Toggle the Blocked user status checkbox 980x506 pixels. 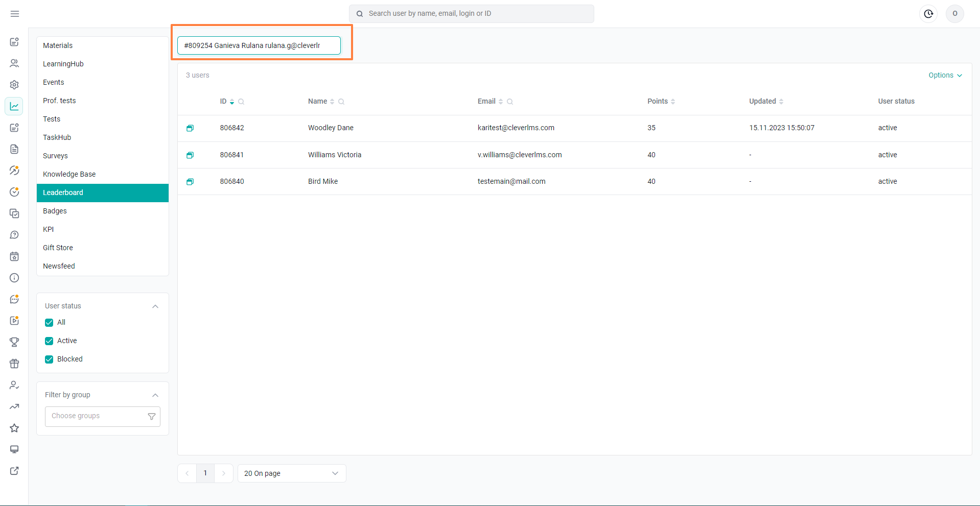pyautogui.click(x=49, y=359)
